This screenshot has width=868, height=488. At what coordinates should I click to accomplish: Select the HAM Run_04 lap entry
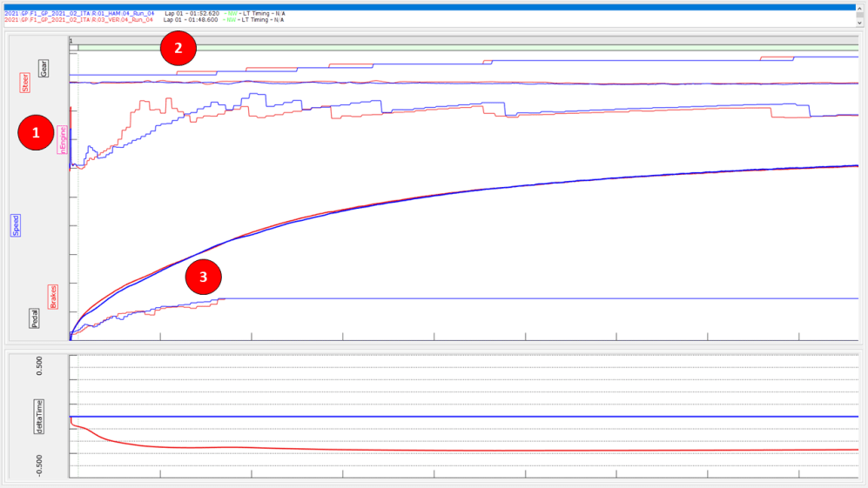click(78, 14)
